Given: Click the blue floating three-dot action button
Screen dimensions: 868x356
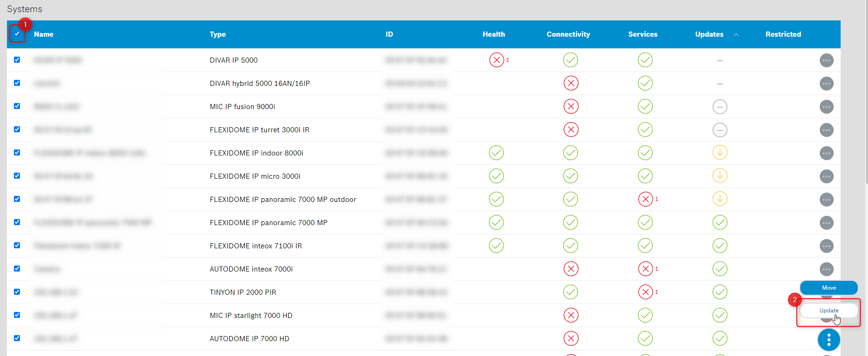Looking at the screenshot, I should pos(829,340).
